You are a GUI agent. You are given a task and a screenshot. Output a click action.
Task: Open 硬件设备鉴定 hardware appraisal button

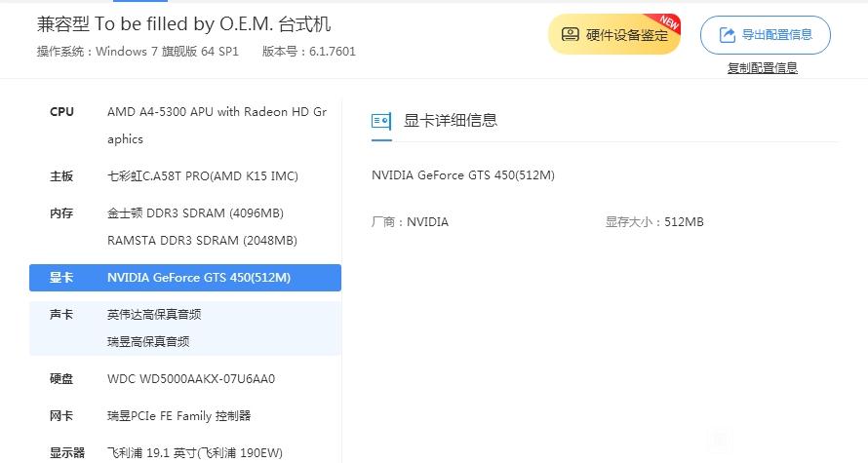click(613, 34)
